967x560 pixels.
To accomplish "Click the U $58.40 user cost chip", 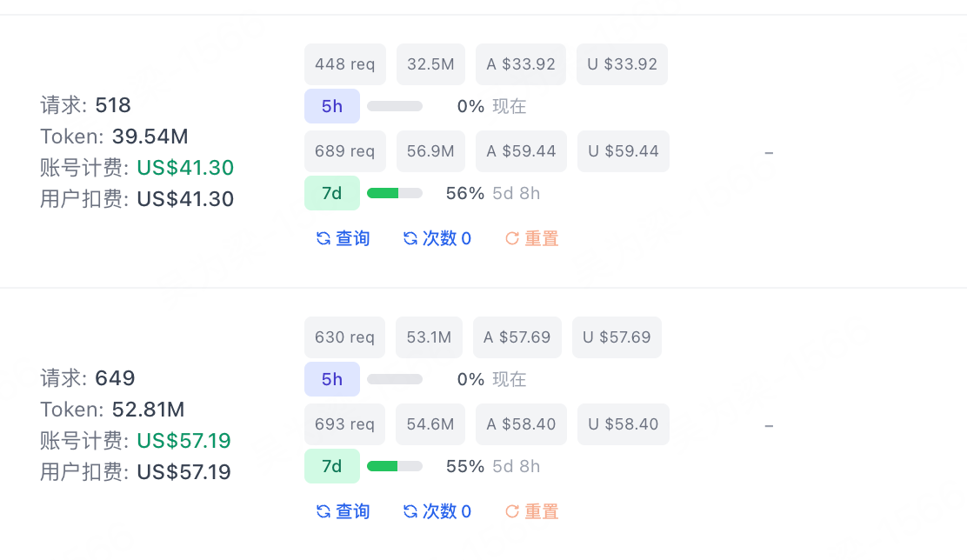I will 623,424.
